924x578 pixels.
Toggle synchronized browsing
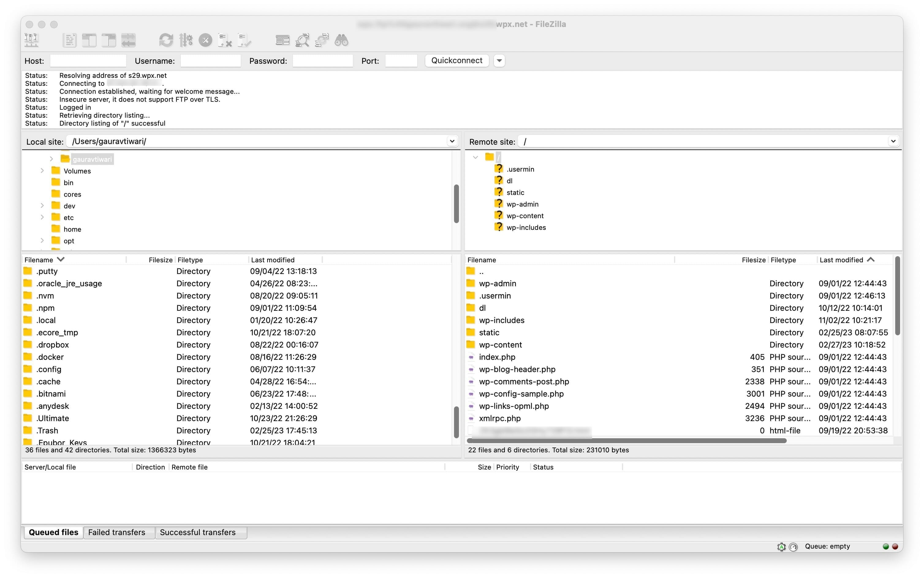point(322,40)
